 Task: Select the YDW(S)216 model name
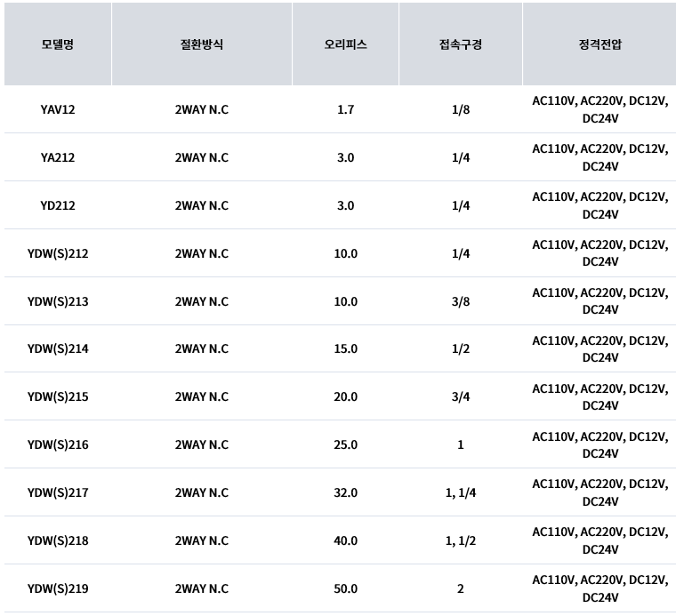(58, 444)
